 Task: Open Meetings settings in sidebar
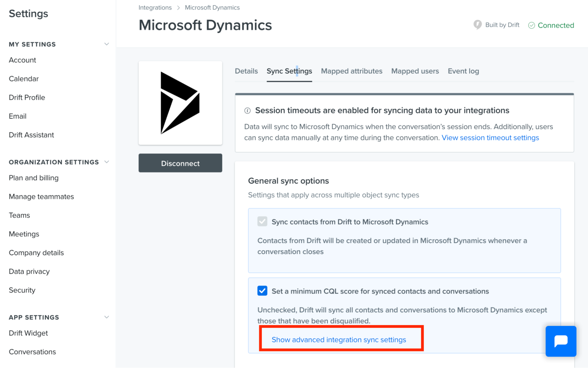tap(24, 234)
